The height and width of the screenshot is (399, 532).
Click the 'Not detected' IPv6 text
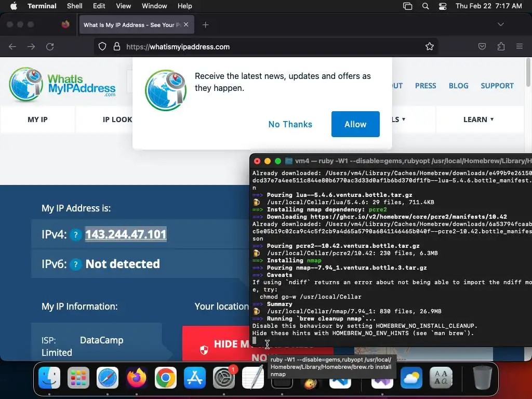[123, 264]
